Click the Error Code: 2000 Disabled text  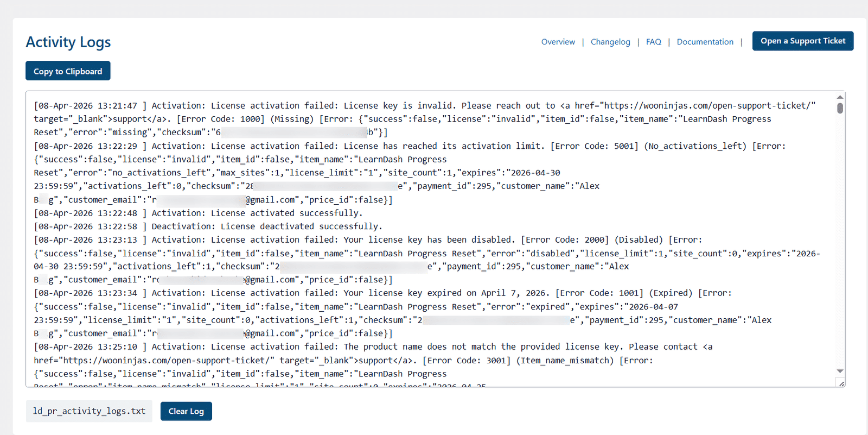point(592,240)
